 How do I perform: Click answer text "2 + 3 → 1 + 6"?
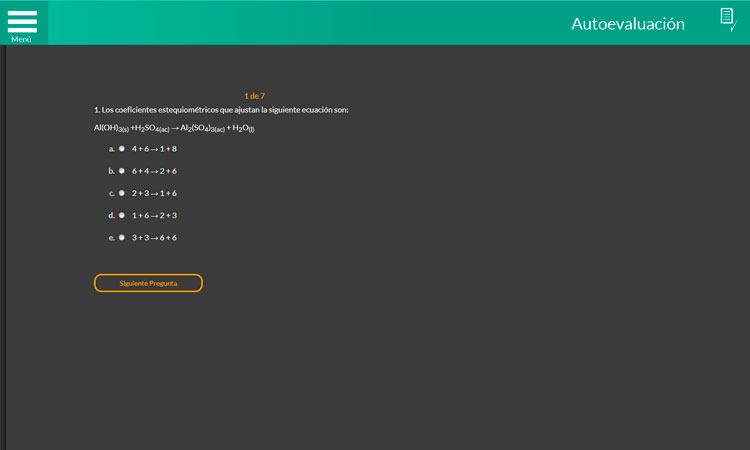coord(154,193)
